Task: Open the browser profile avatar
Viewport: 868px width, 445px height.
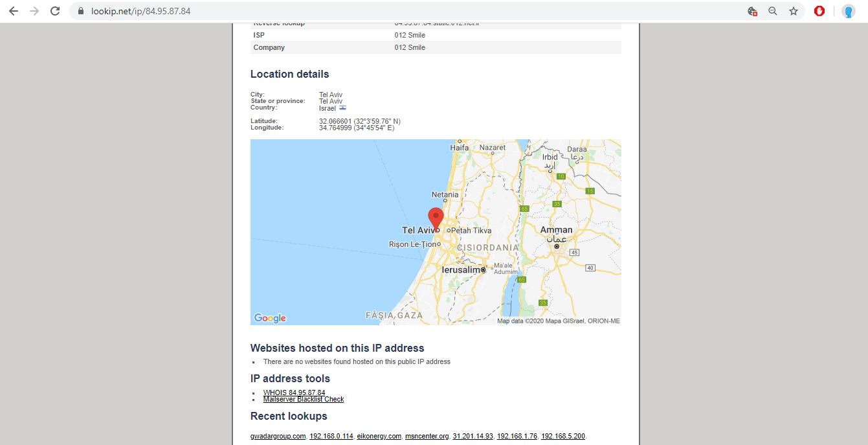Action: click(x=848, y=11)
